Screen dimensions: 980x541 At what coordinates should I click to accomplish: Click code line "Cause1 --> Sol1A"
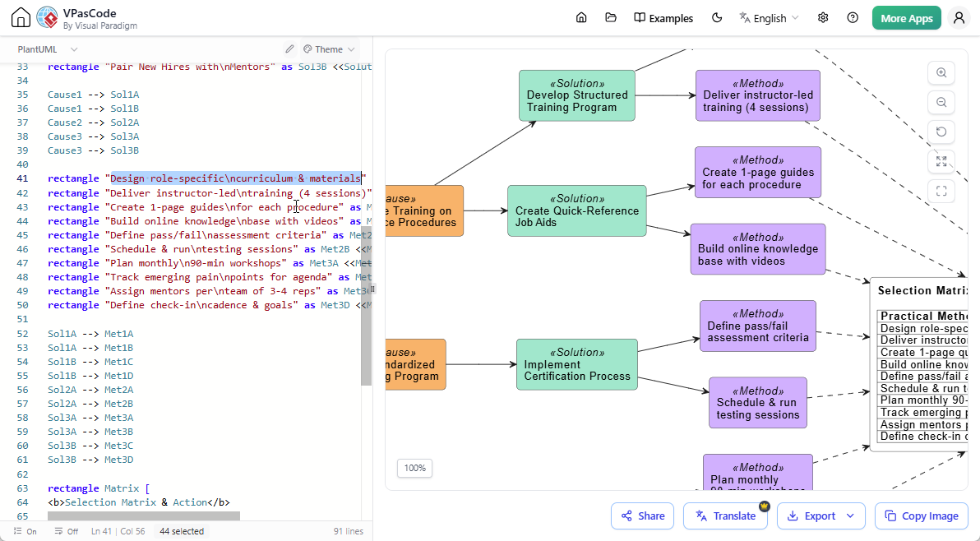pyautogui.click(x=93, y=95)
